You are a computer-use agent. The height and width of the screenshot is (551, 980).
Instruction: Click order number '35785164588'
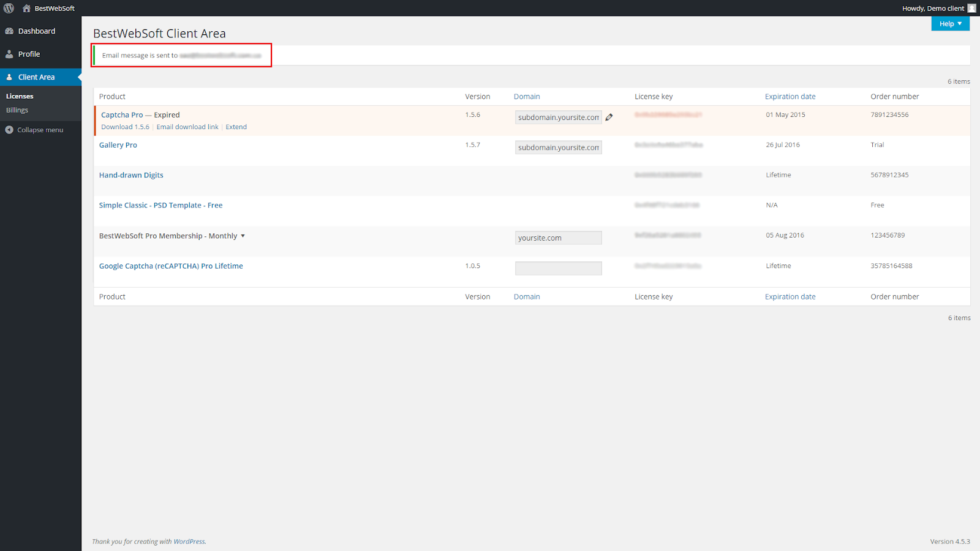[x=891, y=266]
